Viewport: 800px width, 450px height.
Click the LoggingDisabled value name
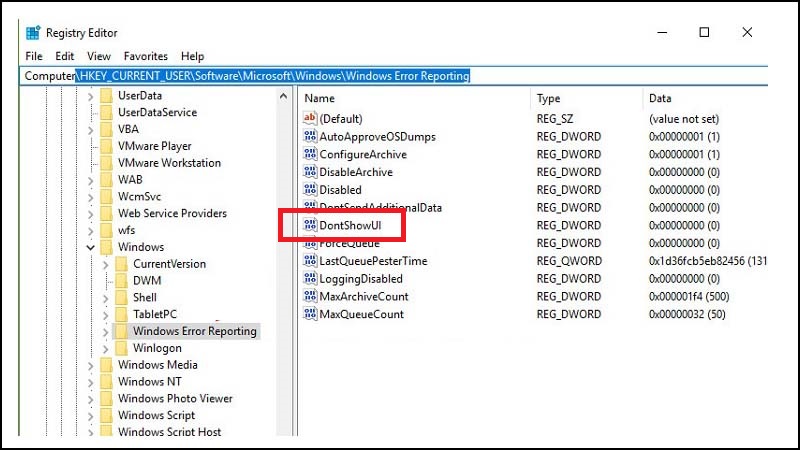coord(361,279)
